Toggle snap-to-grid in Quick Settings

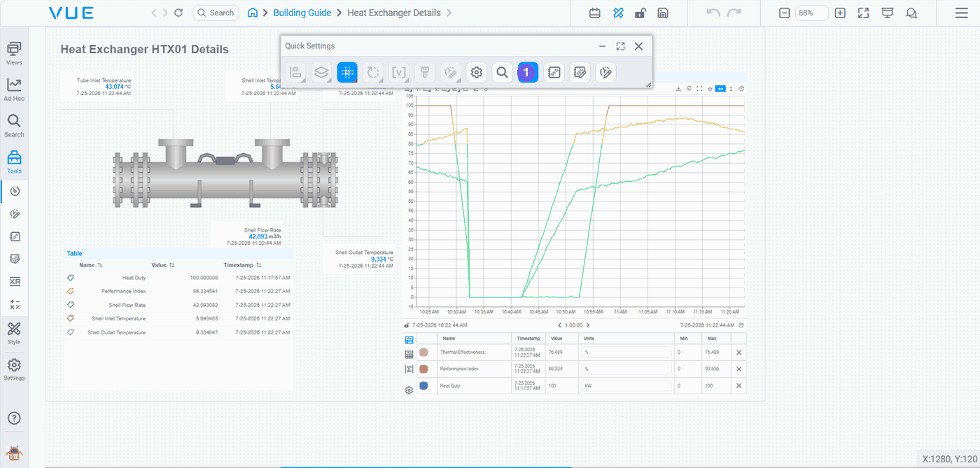tap(347, 72)
